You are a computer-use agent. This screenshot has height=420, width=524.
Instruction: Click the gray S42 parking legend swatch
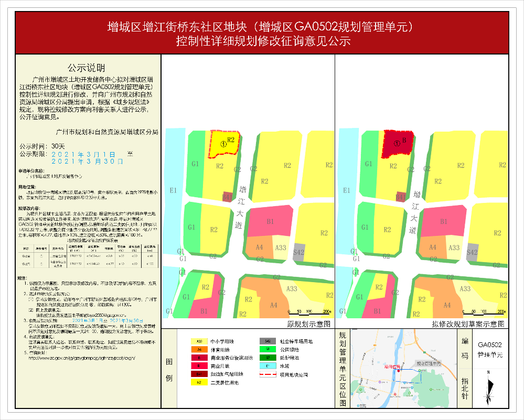pyautogui.click(x=268, y=341)
